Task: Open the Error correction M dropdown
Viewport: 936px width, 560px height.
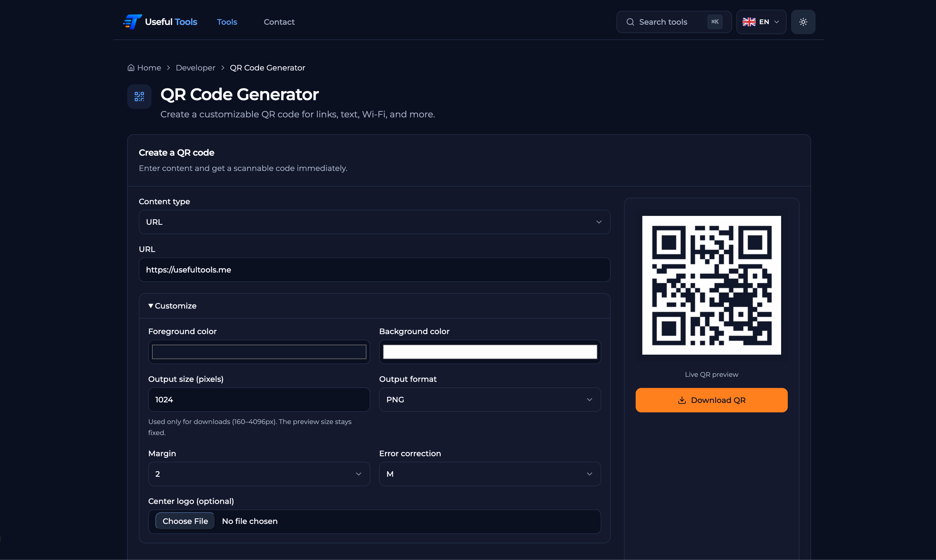Action: 490,474
